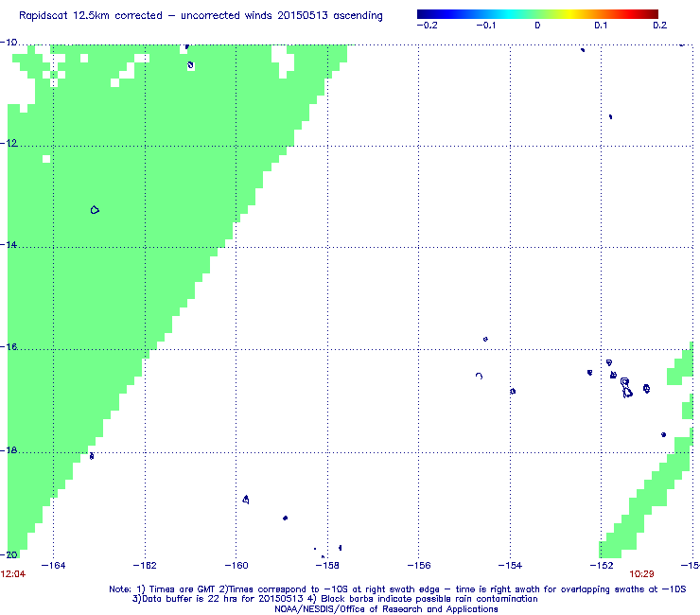Click the "-14" latitude axis label
The image size is (700, 615).
coord(9,245)
